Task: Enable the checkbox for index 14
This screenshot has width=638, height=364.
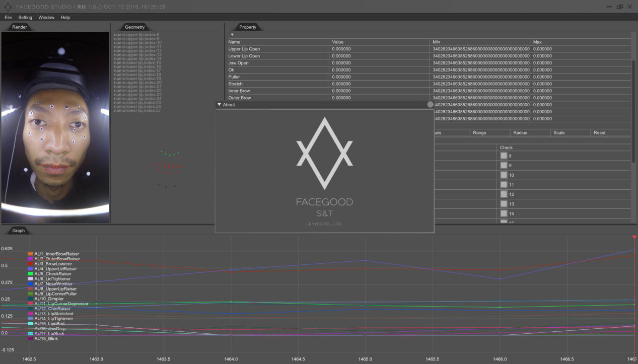Action: coord(504,213)
